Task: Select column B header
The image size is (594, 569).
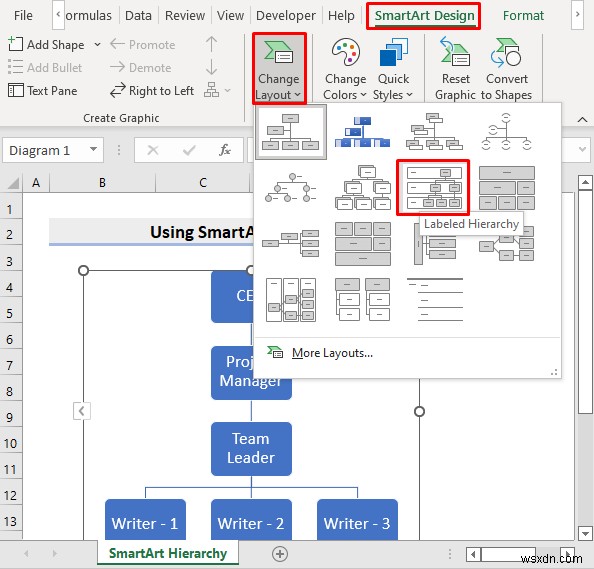Action: pyautogui.click(x=102, y=183)
